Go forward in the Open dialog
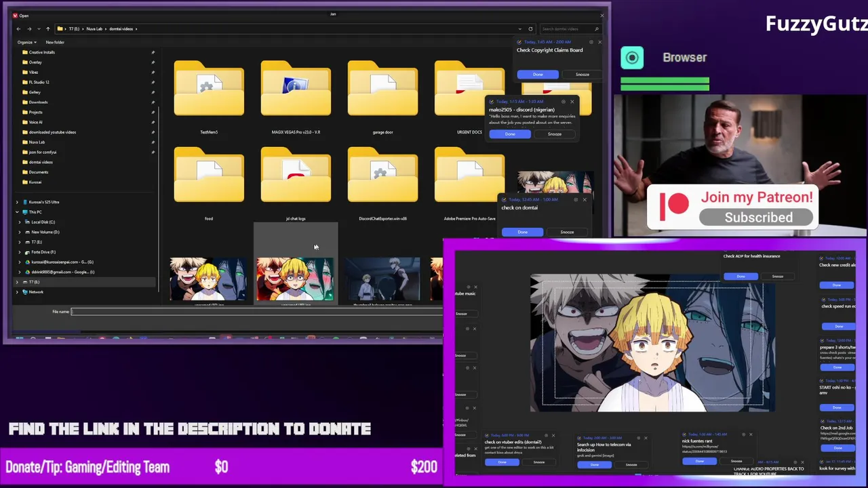868x488 pixels. 28,28
